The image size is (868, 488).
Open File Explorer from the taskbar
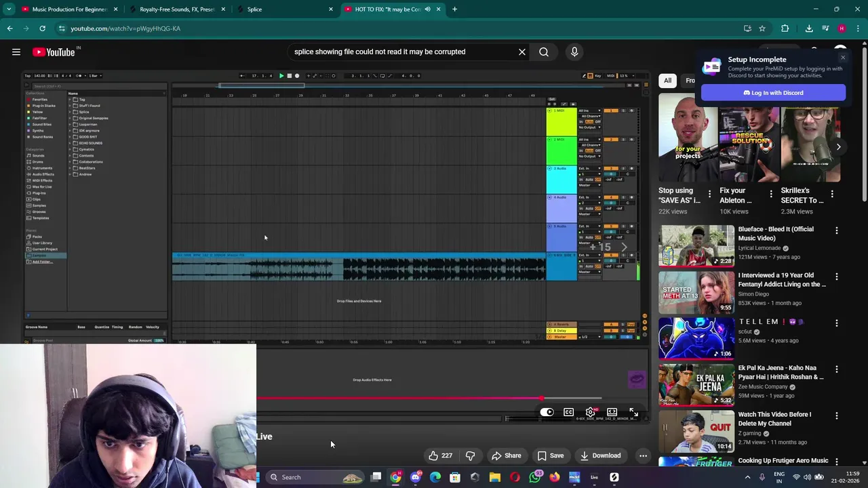[x=495, y=477]
